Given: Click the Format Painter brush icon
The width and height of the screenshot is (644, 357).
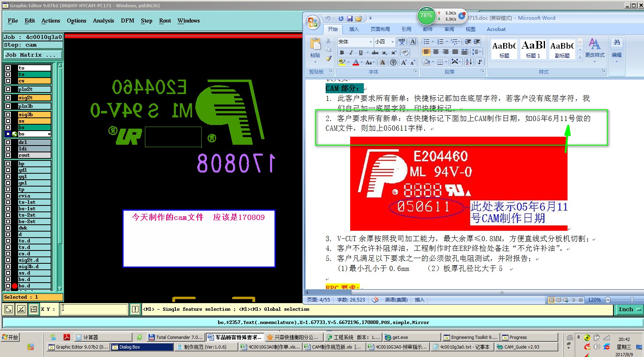Looking at the screenshot, I should [328, 59].
